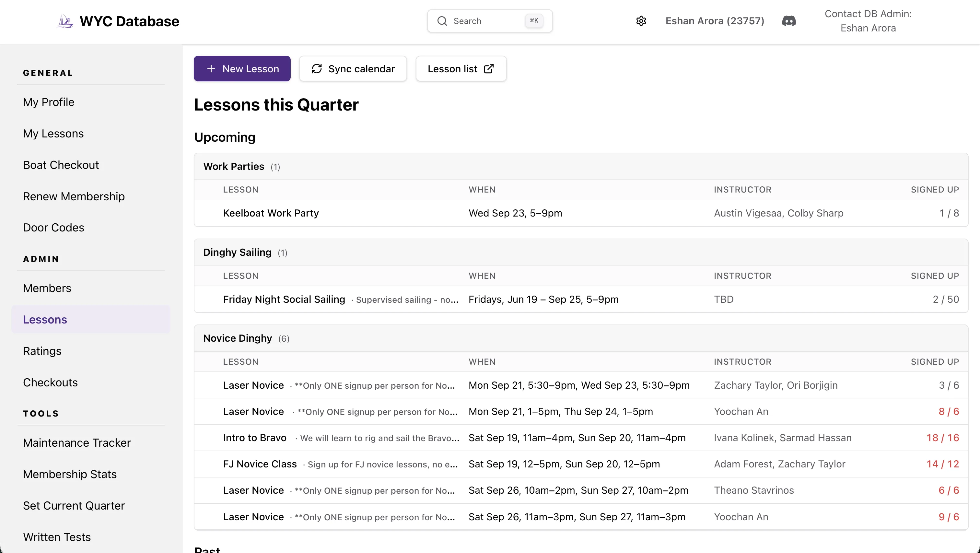Screen dimensions: 980x553
Task: Open the Members admin page
Action: tap(47, 288)
